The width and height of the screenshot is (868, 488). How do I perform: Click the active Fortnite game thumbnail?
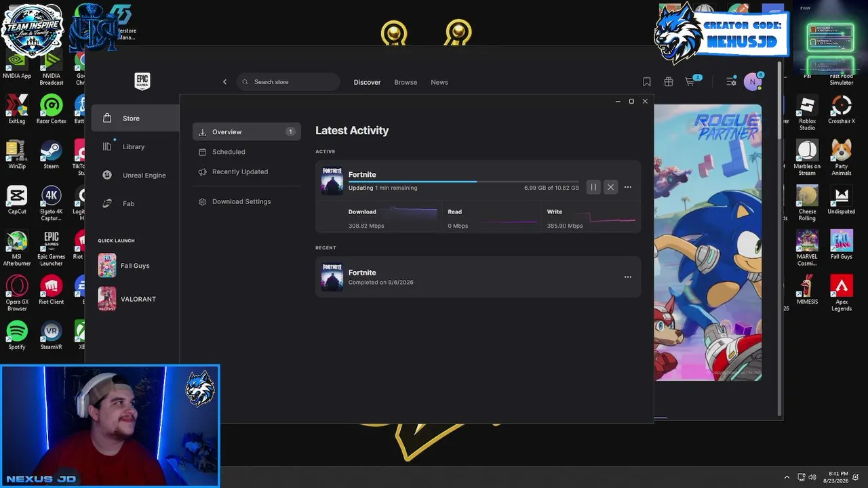coord(332,181)
